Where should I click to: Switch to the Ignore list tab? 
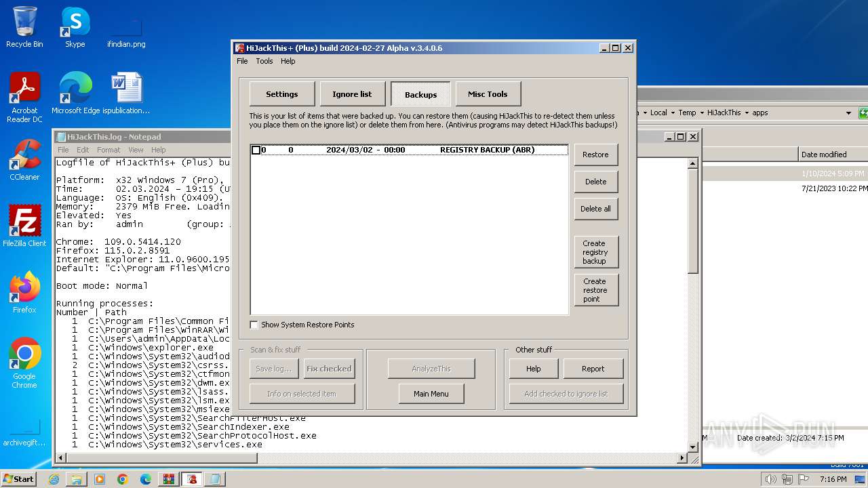(352, 94)
